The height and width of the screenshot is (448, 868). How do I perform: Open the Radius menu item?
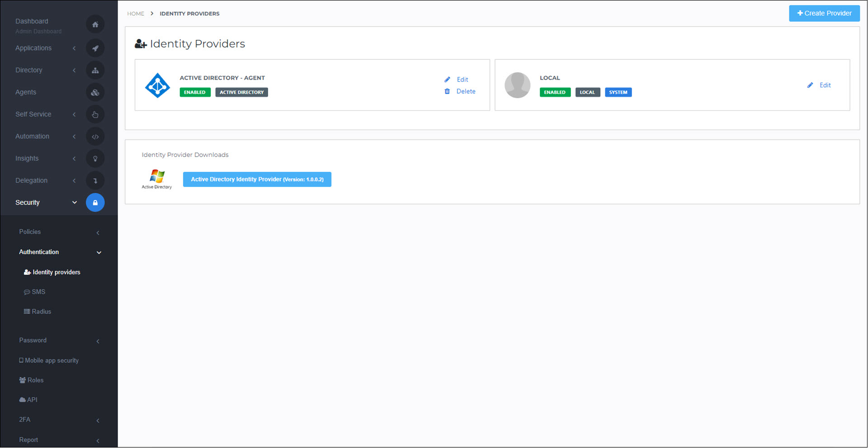37,312
